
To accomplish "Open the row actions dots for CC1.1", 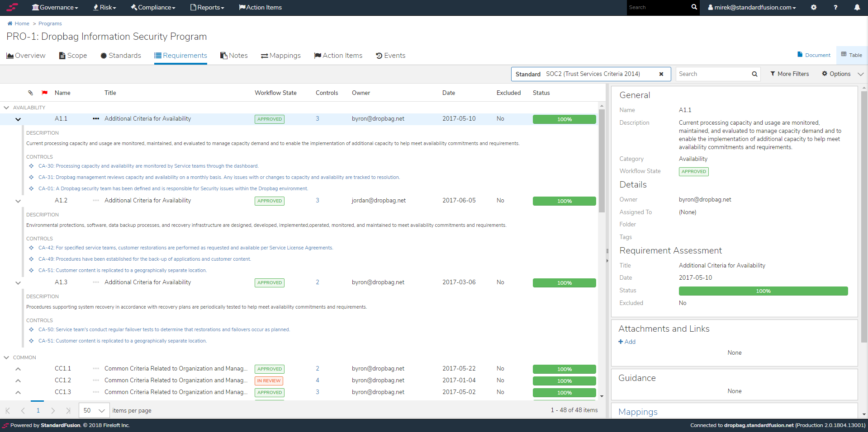I will [x=96, y=369].
